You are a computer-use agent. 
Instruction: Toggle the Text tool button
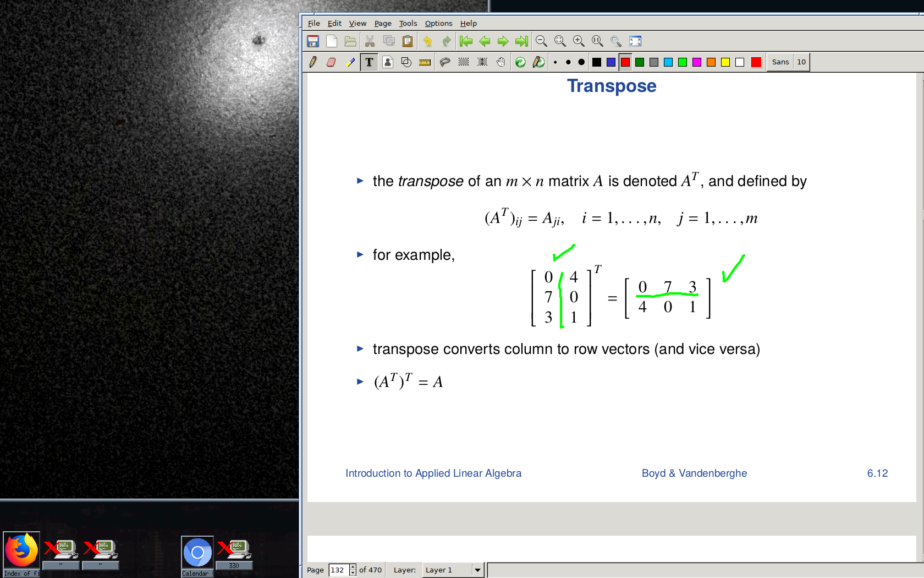(x=369, y=62)
